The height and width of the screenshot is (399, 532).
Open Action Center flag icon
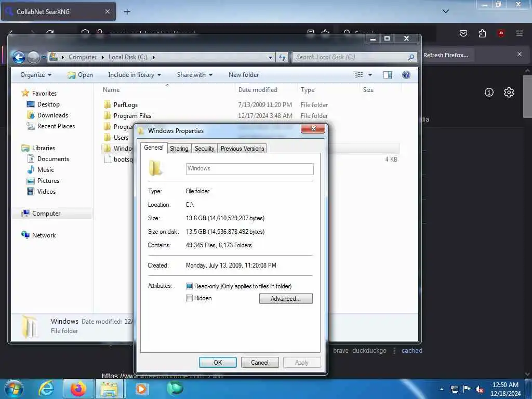click(x=467, y=389)
